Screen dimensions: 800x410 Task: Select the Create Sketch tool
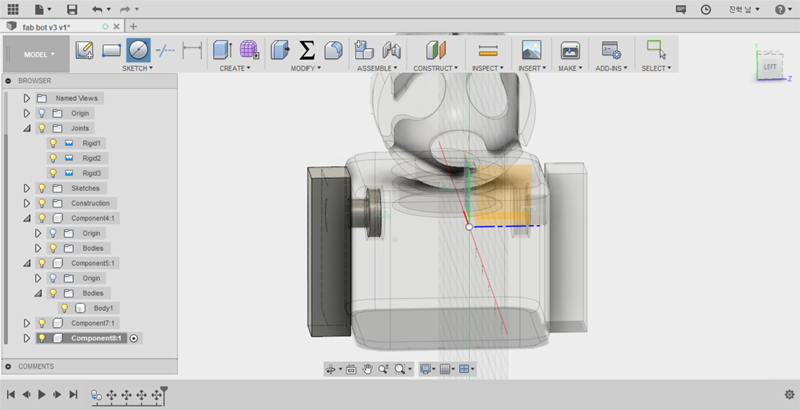click(x=85, y=50)
